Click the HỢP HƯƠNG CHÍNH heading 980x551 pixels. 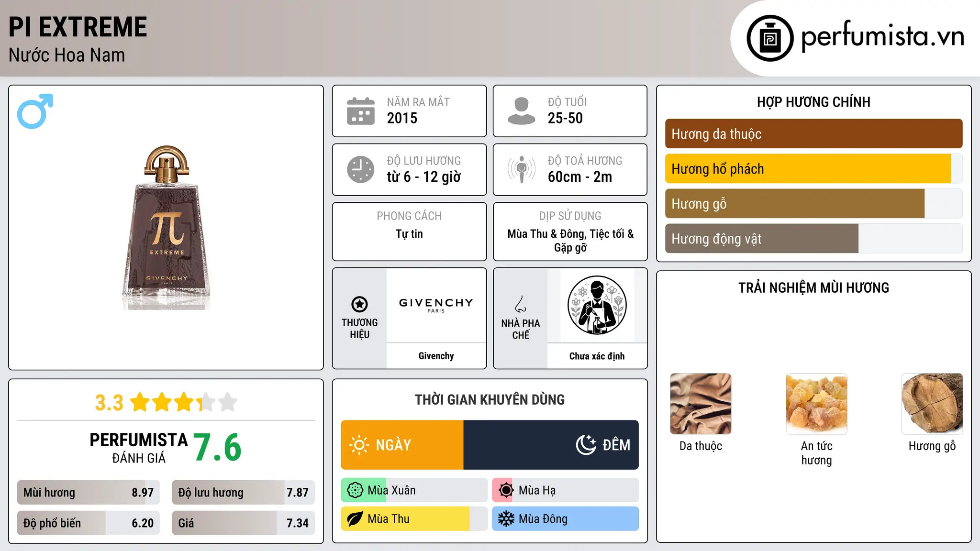tap(813, 102)
